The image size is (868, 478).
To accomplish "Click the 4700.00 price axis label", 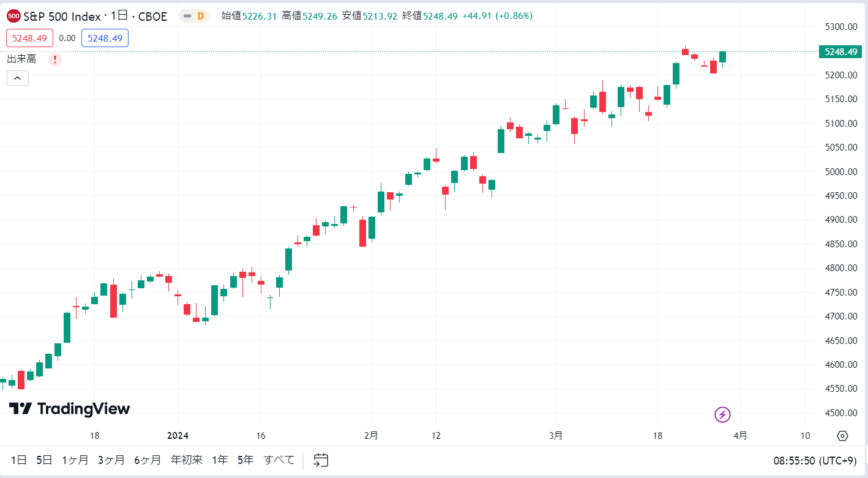I will pos(840,316).
